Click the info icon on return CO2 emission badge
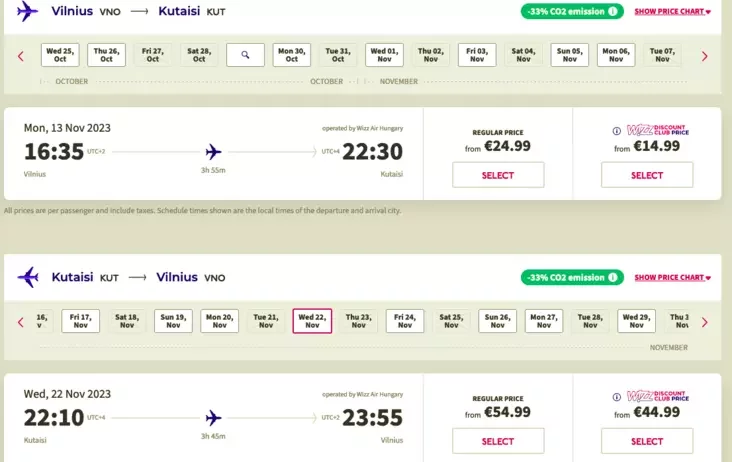 (x=612, y=277)
